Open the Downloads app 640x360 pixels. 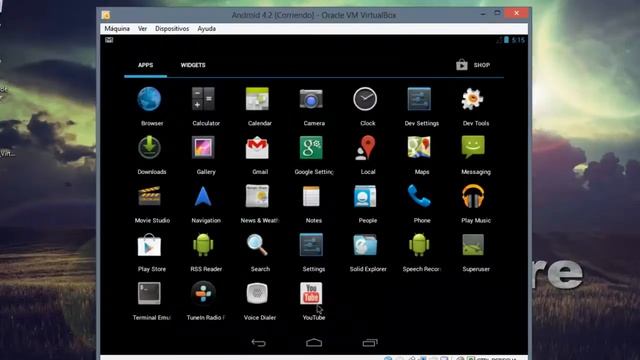pos(149,148)
